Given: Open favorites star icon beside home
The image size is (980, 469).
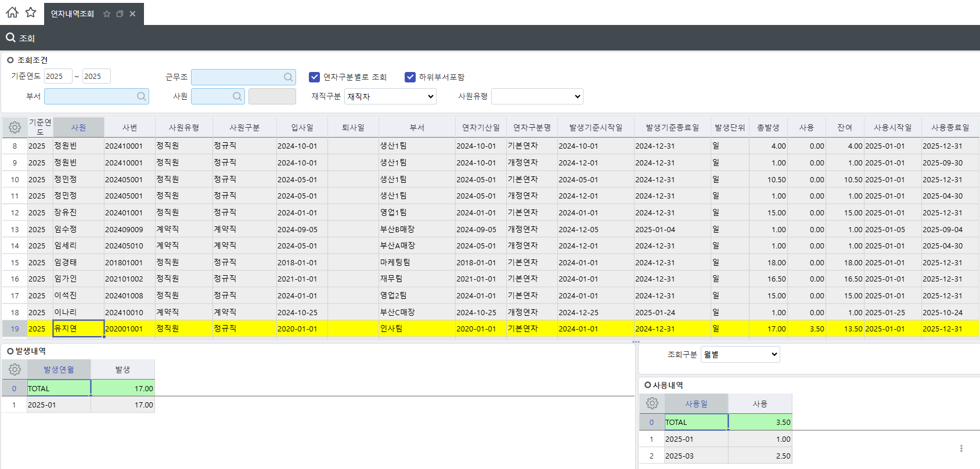Looking at the screenshot, I should click(31, 12).
